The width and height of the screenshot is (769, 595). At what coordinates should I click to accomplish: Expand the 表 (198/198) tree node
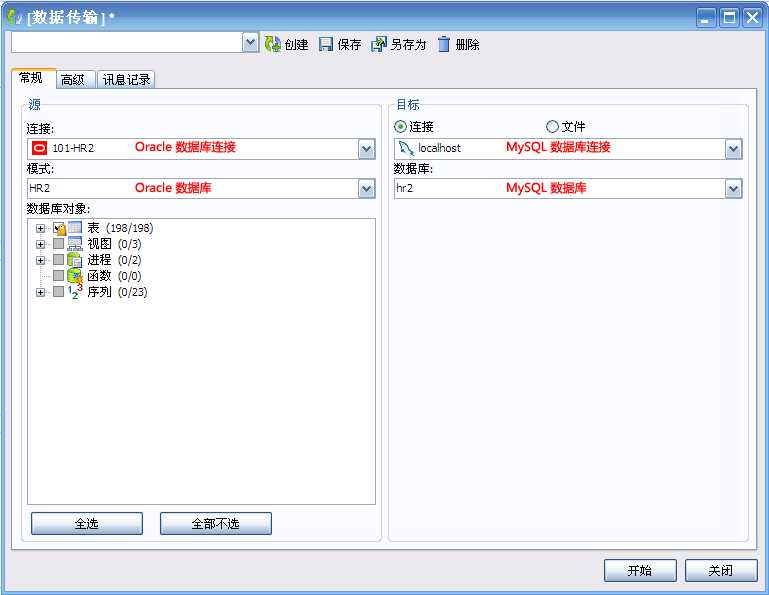point(40,229)
